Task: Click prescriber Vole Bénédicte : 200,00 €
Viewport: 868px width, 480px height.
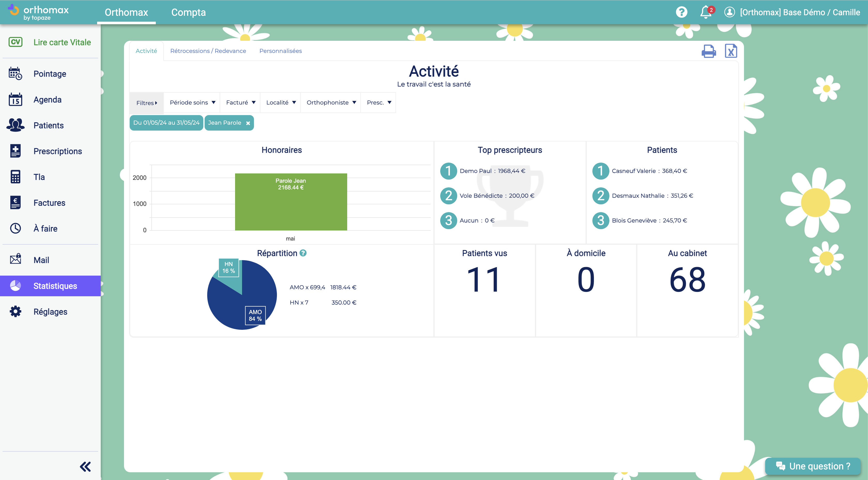Action: click(x=497, y=196)
